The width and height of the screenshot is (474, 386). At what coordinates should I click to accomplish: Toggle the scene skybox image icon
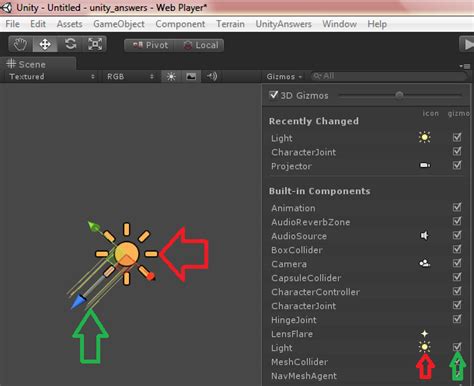(191, 77)
